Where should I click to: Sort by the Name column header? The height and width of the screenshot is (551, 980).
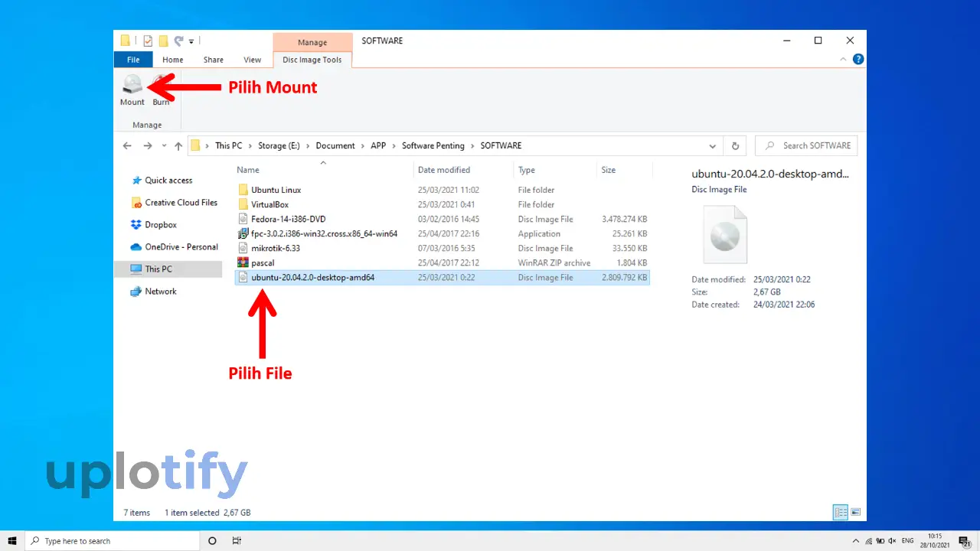tap(248, 170)
